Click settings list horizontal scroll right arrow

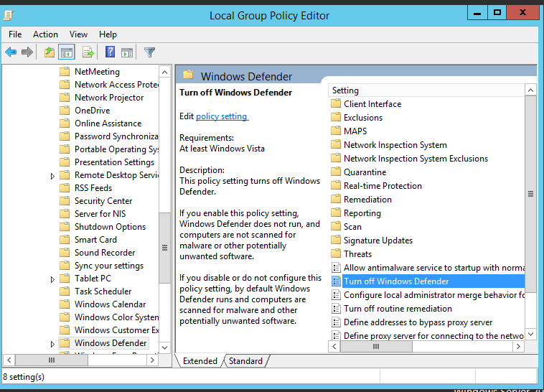click(x=518, y=346)
